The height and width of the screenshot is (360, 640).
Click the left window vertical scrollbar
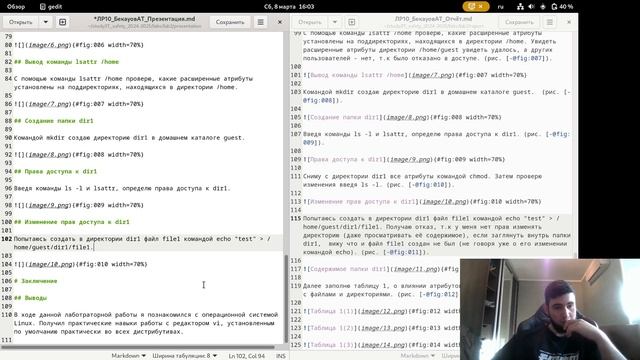[286, 298]
